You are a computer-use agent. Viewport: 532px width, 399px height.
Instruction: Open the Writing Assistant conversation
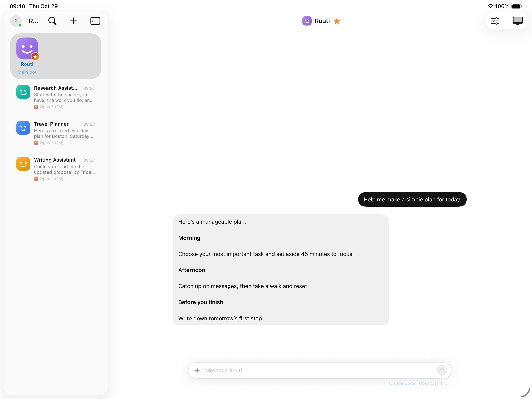55,169
